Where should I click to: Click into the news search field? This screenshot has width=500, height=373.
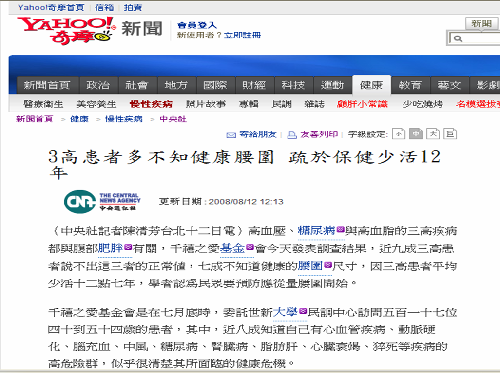[x=474, y=38]
